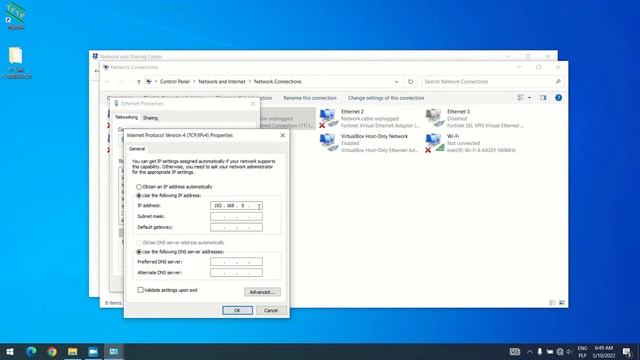Launch Google Chrome from taskbar
The image size is (640, 360).
52,351
